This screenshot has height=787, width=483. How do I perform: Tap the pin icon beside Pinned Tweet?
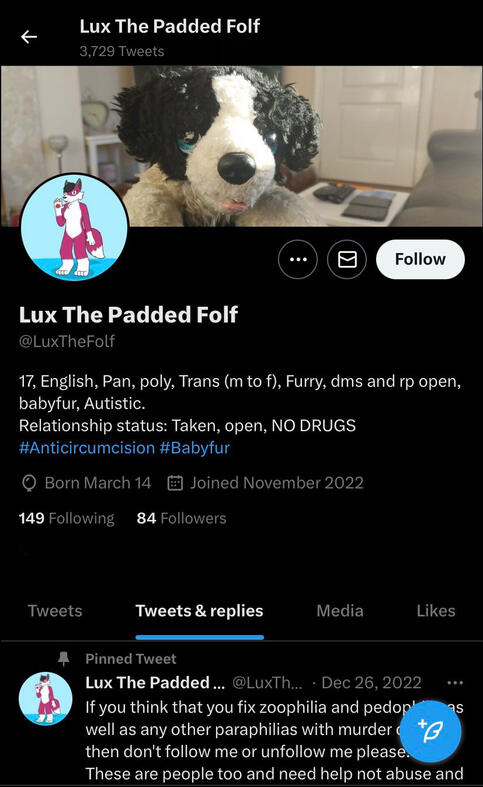[x=64, y=659]
